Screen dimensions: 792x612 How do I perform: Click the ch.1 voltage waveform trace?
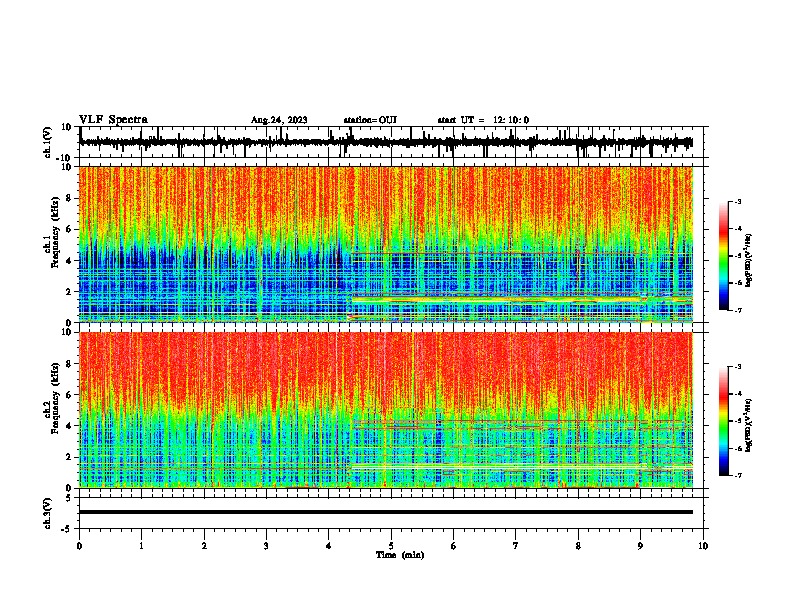(386, 142)
